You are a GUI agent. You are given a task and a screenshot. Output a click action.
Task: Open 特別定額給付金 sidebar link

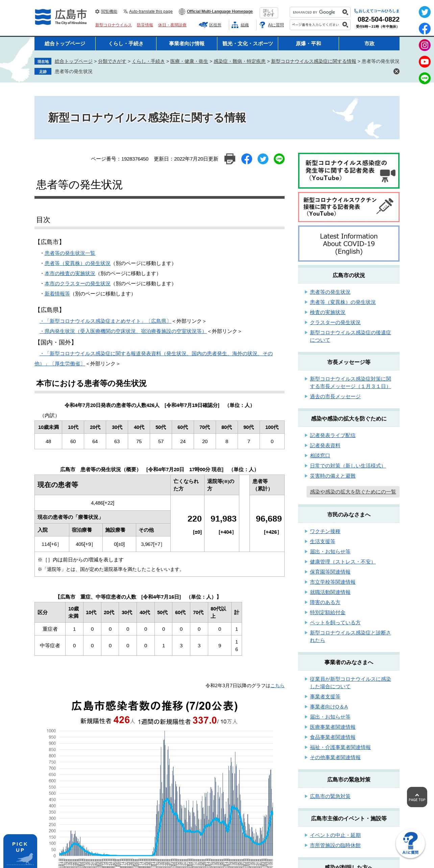328,612
